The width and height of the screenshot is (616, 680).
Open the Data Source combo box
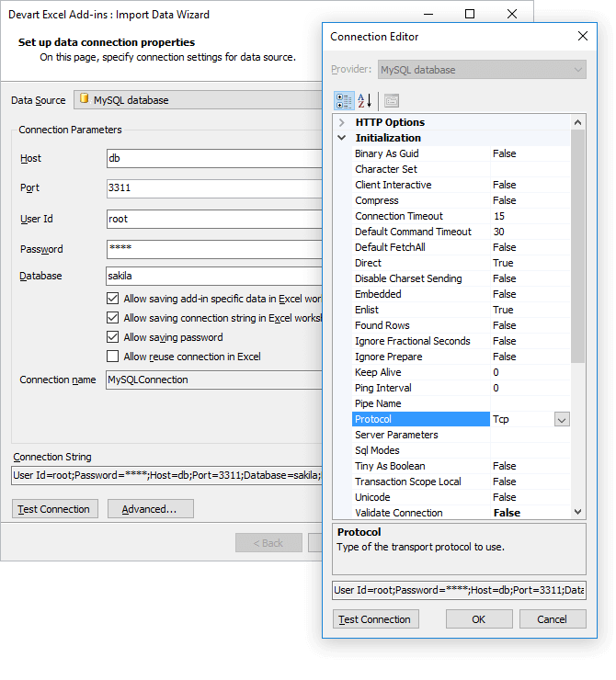[198, 100]
